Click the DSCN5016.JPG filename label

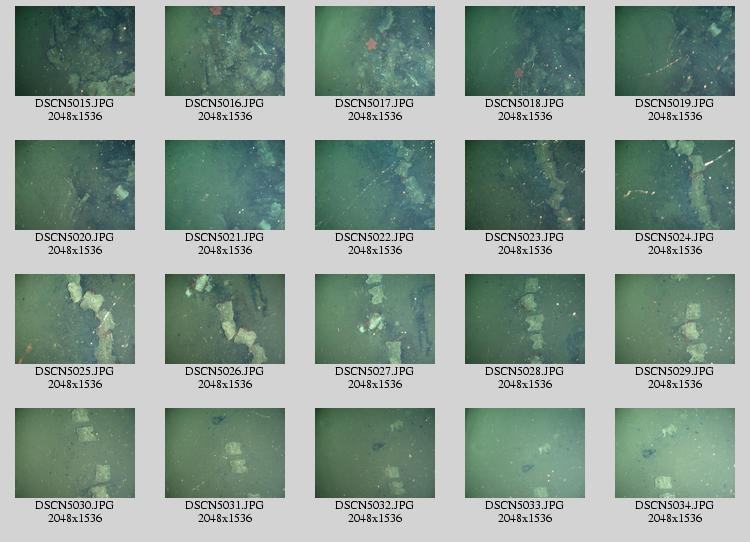click(x=225, y=103)
